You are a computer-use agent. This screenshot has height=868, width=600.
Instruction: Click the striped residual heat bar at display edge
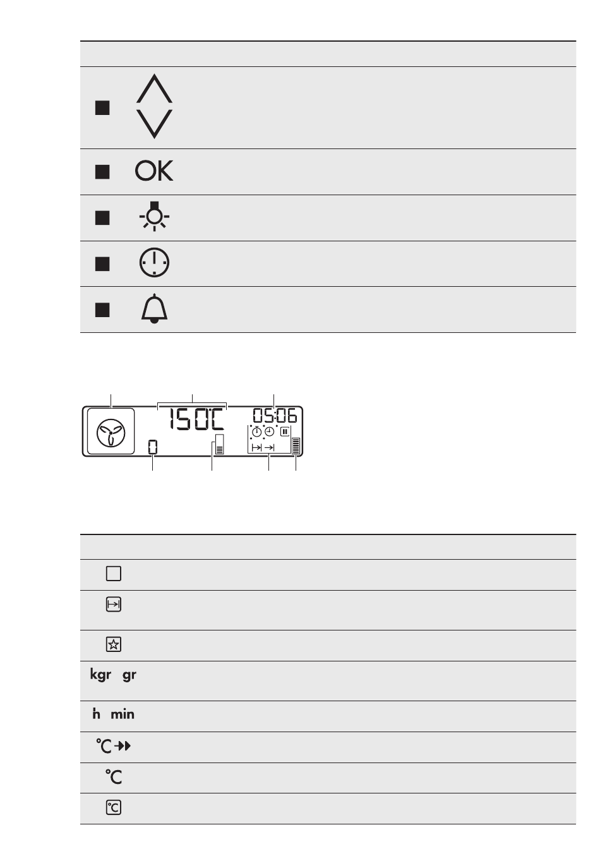tap(296, 445)
